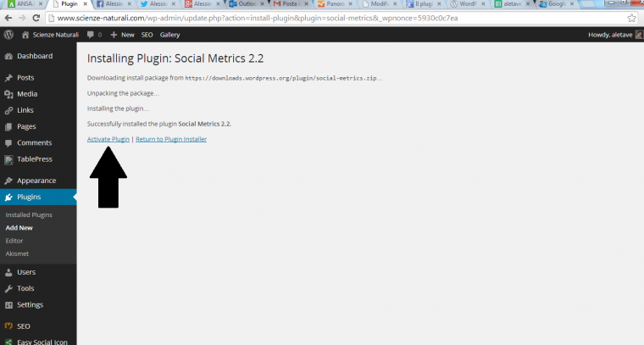644x345 pixels.
Task: Click the heading Installing Plugin: Social Metrics 2.2
Action: pyautogui.click(x=175, y=58)
